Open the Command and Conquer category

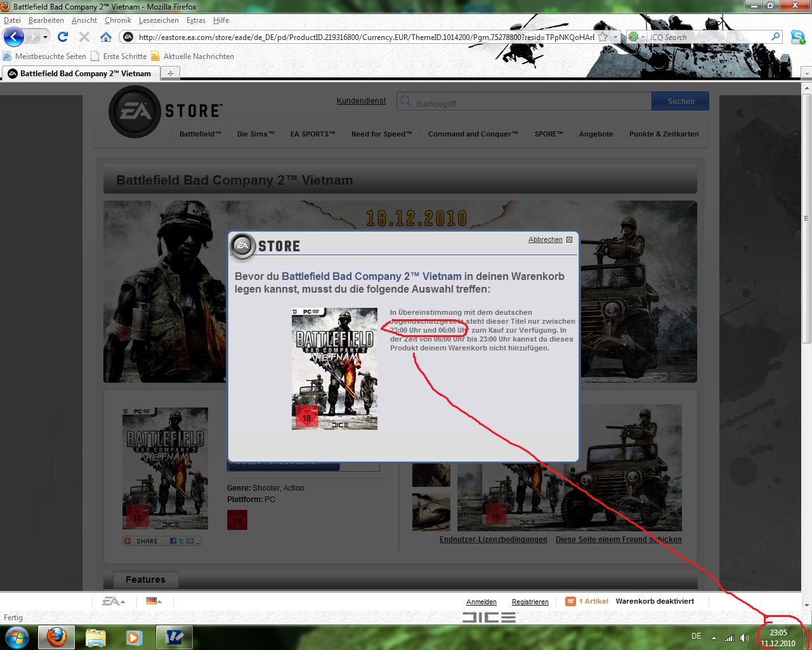coord(473,134)
